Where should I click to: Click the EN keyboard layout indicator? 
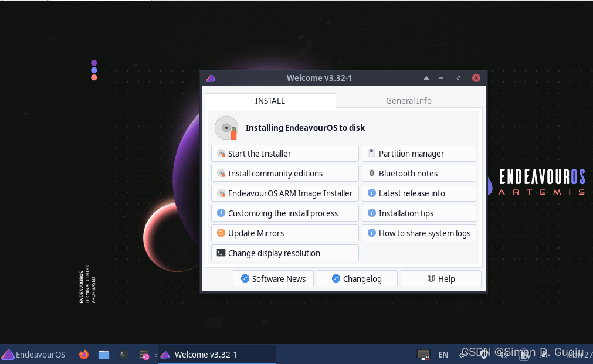pyautogui.click(x=443, y=355)
